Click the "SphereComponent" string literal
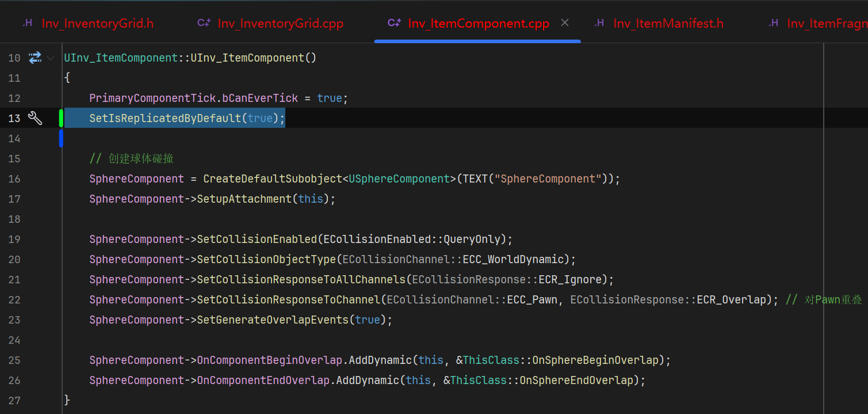The height and width of the screenshot is (414, 868). coord(548,179)
